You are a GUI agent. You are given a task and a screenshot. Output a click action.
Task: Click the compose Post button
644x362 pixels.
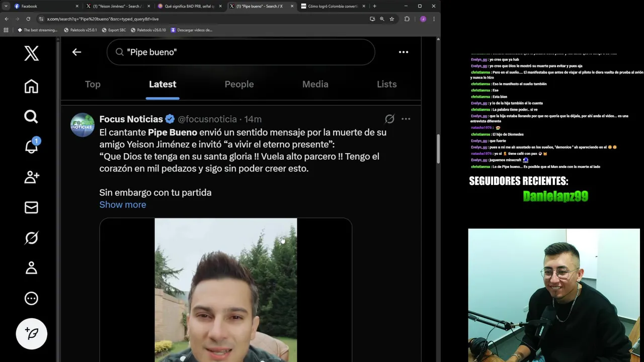[x=31, y=333]
